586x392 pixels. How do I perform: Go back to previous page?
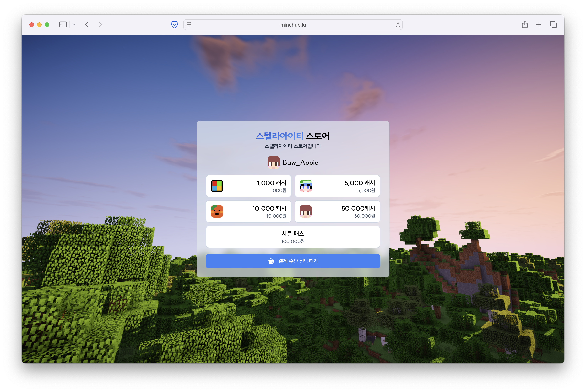(x=87, y=24)
